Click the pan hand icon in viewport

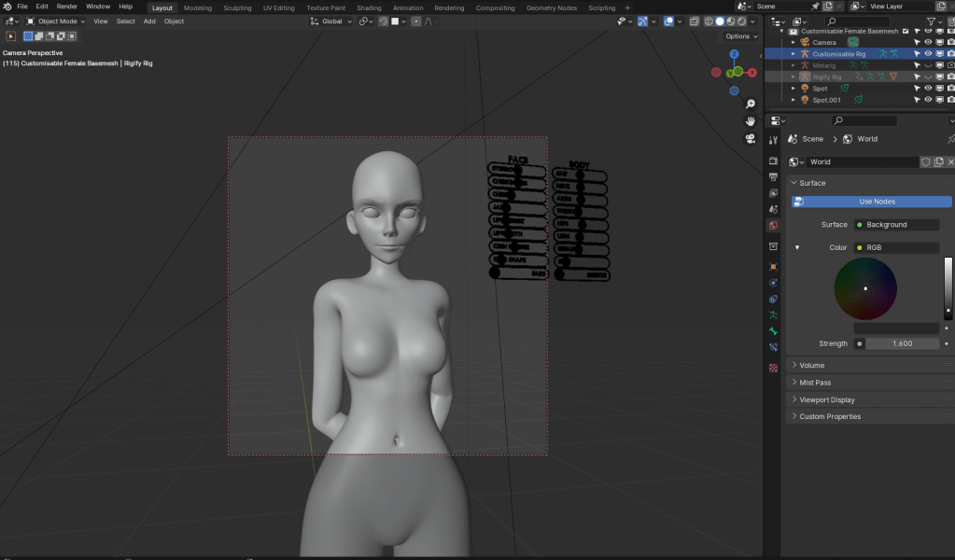(750, 121)
